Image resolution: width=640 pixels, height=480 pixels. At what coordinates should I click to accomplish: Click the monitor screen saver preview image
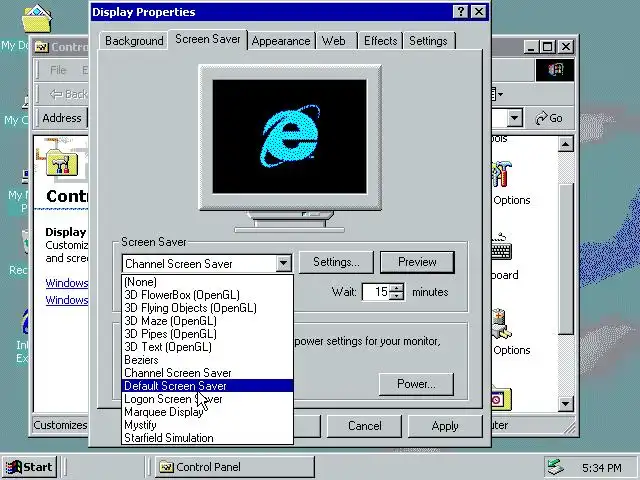[x=290, y=136]
